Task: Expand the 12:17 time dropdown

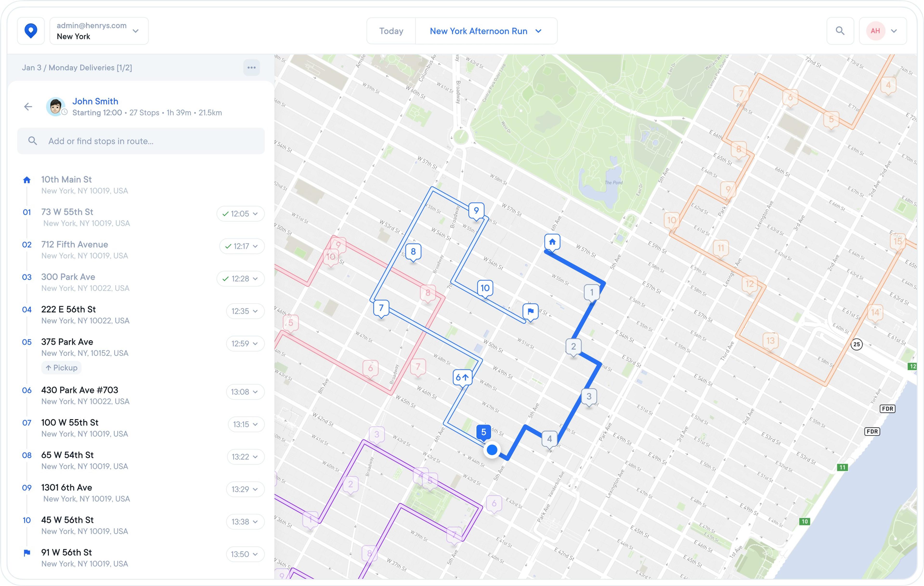Action: tap(242, 246)
